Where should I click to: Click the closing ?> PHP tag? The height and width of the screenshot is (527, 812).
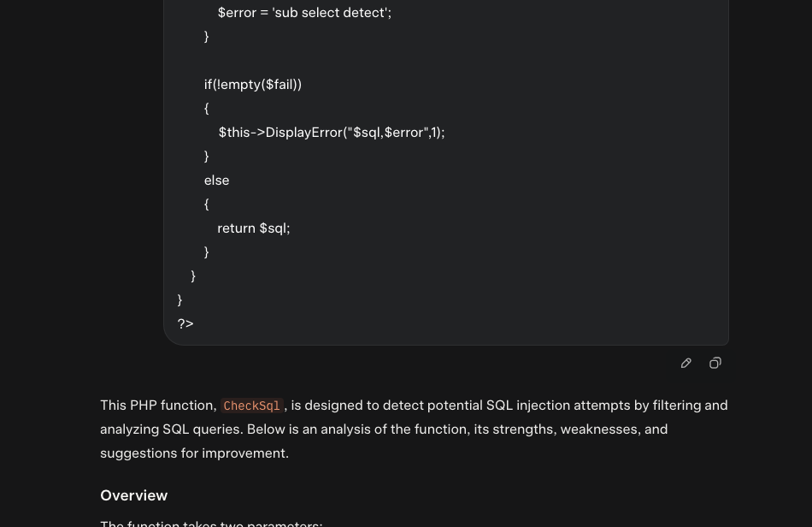(x=185, y=324)
